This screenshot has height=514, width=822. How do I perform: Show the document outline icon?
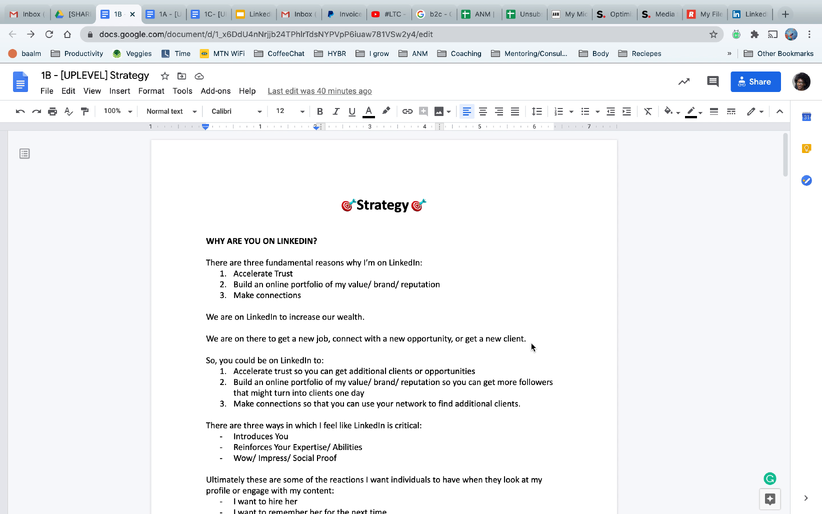pos(24,154)
